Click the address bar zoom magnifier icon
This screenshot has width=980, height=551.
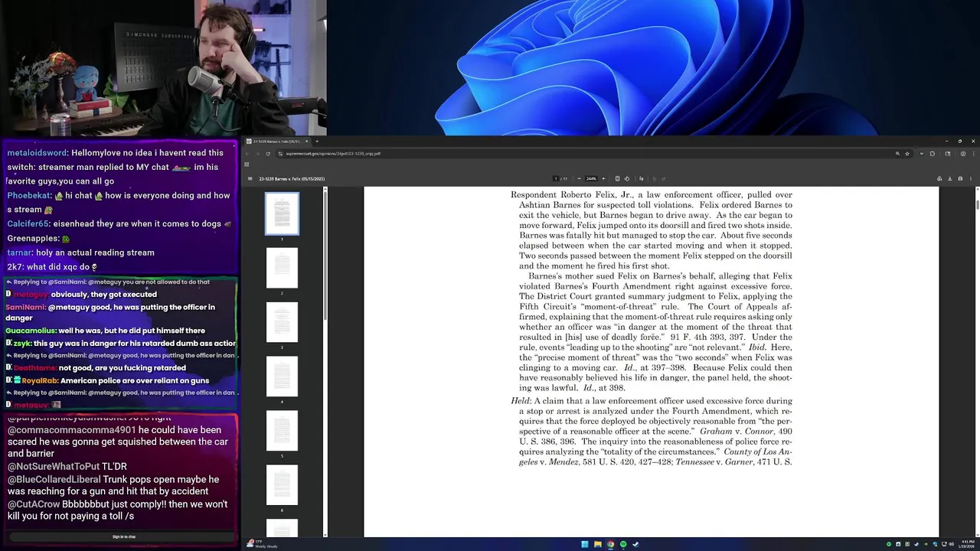pos(897,153)
